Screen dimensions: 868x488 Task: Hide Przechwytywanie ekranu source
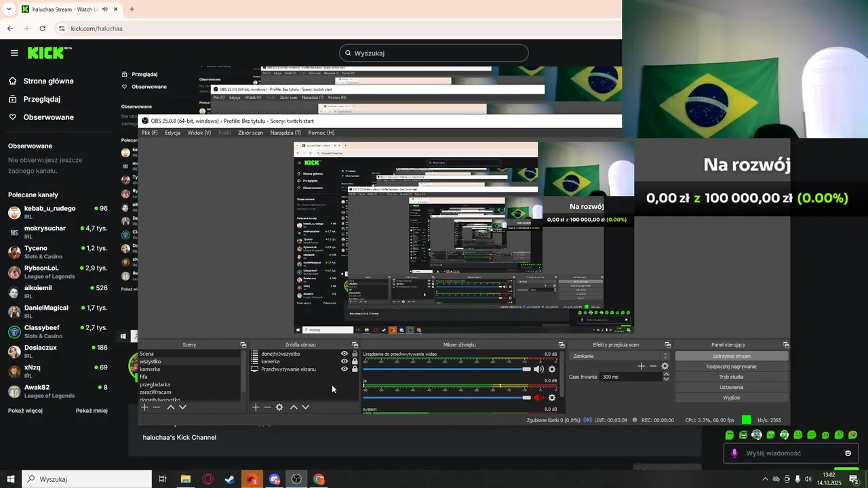tap(344, 369)
